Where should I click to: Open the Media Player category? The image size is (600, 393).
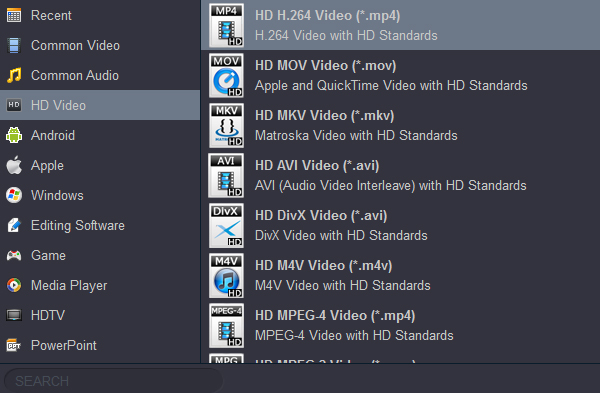click(100, 285)
